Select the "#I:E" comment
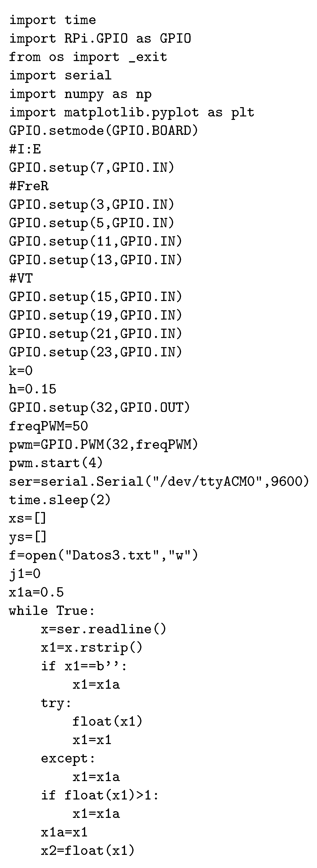This screenshot has height=868, width=317. (25, 149)
